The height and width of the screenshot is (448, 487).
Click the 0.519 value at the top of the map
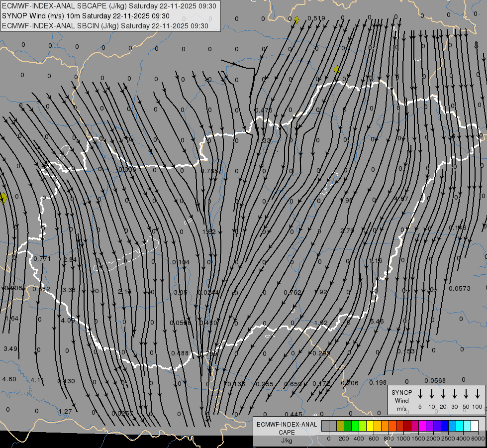[x=316, y=18]
